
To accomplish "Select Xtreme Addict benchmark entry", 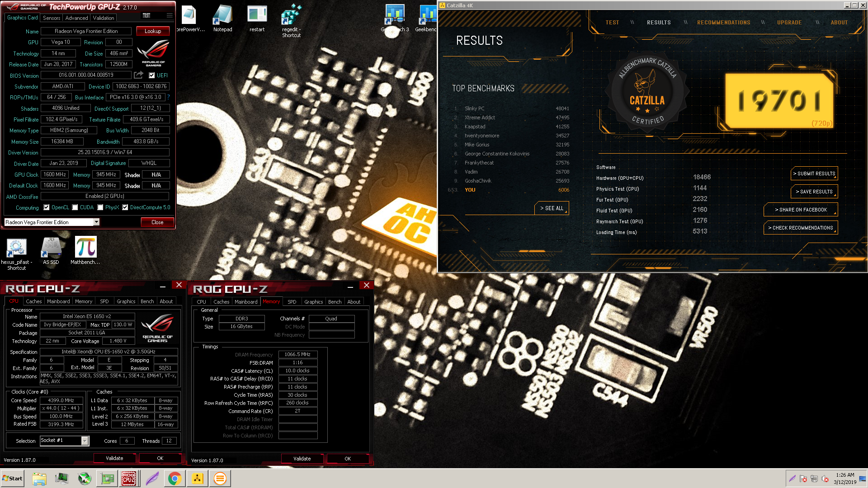I will [511, 117].
